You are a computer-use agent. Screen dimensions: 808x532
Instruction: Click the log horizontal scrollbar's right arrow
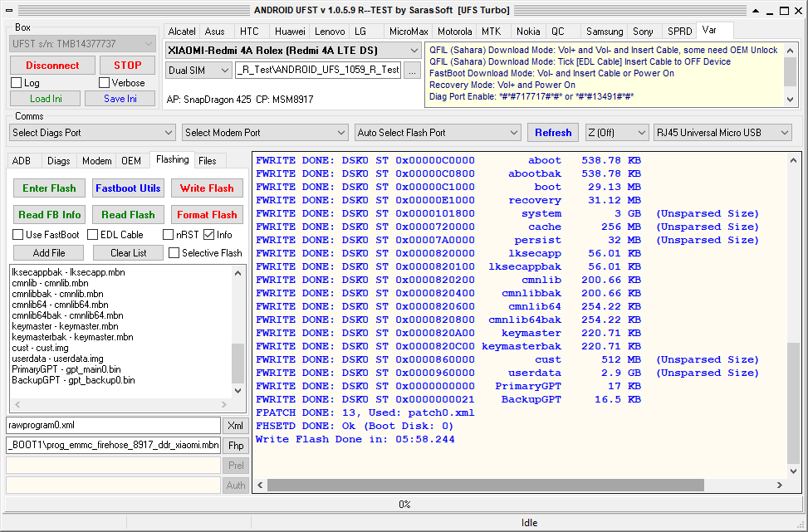point(780,486)
